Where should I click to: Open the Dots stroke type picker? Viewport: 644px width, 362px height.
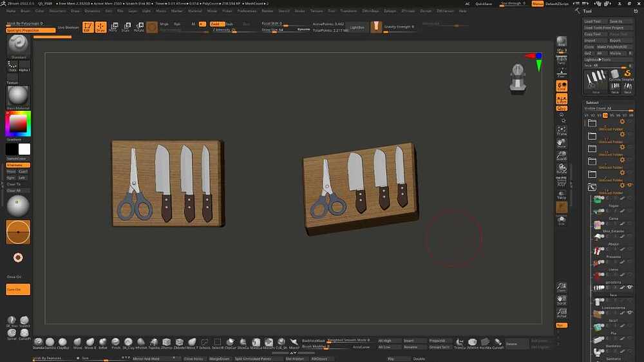coord(12,66)
